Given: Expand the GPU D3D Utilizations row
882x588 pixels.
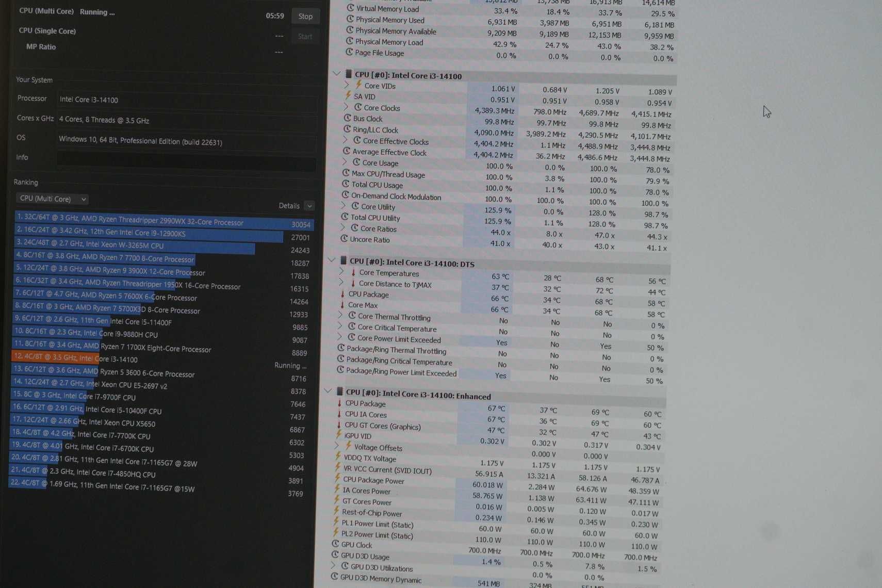Looking at the screenshot, I should 334,566.
